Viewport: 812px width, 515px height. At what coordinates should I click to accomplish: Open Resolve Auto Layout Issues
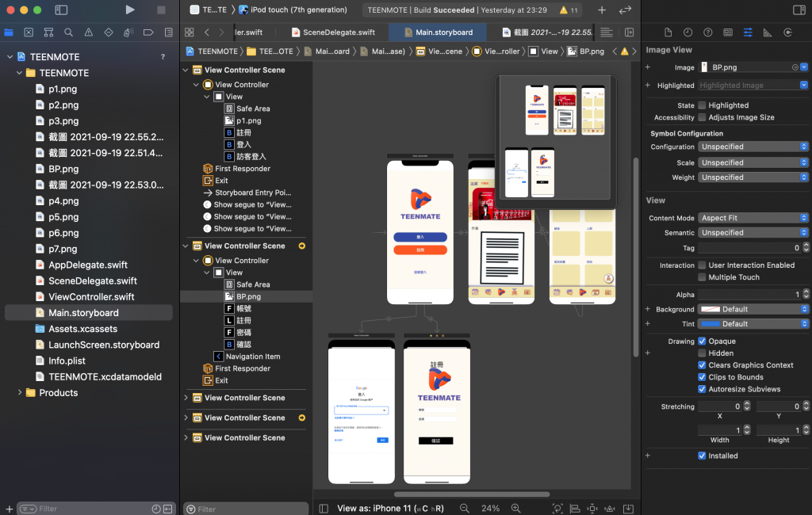(610, 509)
